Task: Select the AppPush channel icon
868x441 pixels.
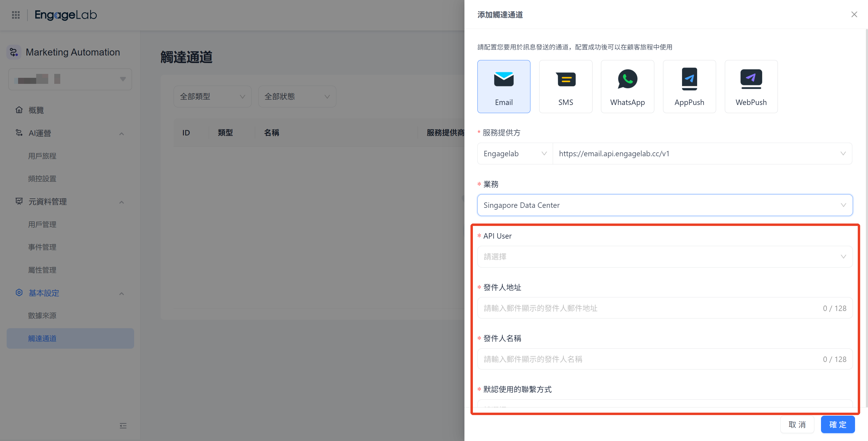Action: [x=689, y=86]
